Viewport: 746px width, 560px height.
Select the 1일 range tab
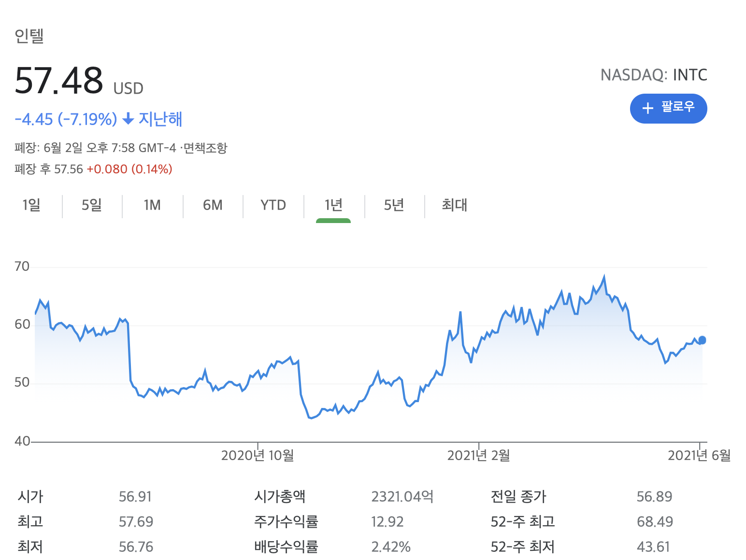tap(31, 205)
